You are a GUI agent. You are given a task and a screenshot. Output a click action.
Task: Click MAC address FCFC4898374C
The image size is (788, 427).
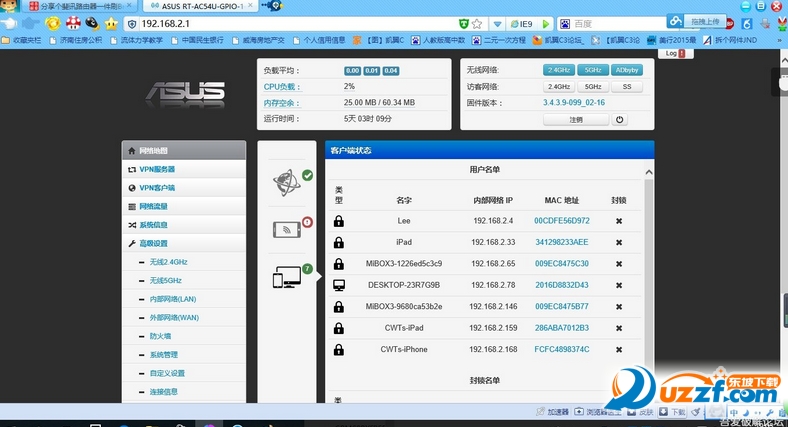coord(562,350)
